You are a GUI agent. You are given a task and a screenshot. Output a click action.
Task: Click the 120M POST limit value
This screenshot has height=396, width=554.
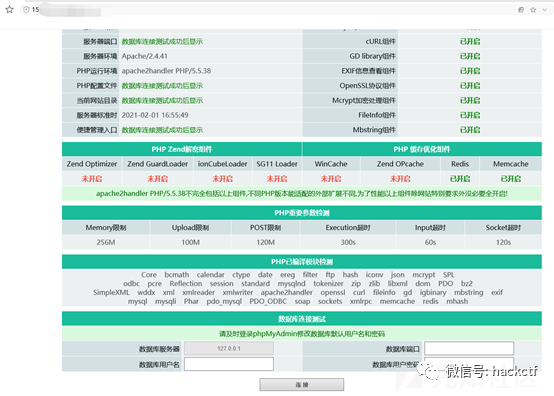265,242
